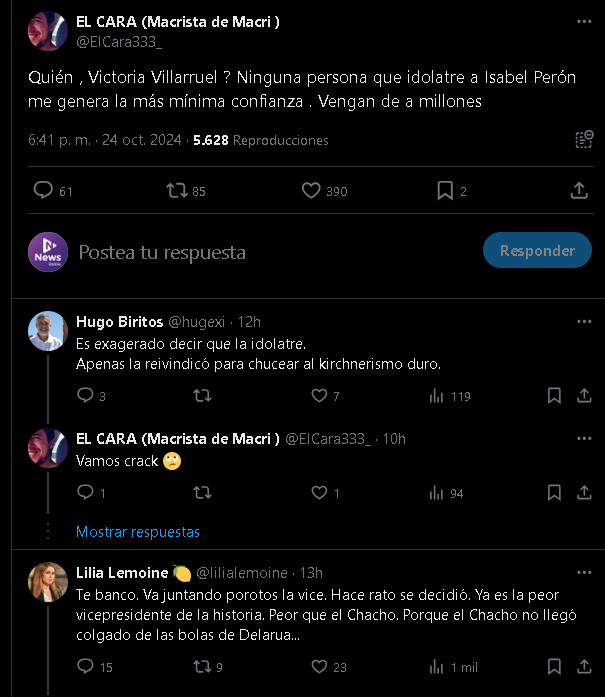
Task: Repost Lilia Lemoine's reply
Action: coord(201,667)
